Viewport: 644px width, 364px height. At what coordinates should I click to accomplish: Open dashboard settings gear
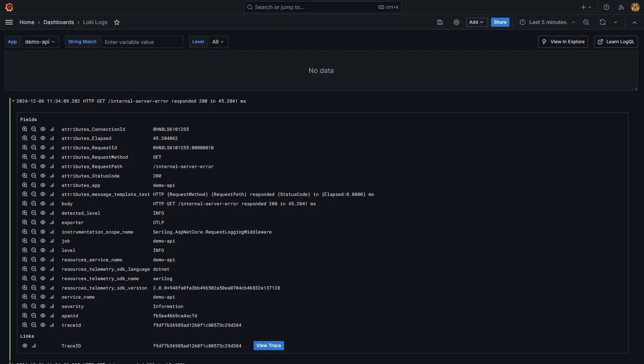click(457, 22)
